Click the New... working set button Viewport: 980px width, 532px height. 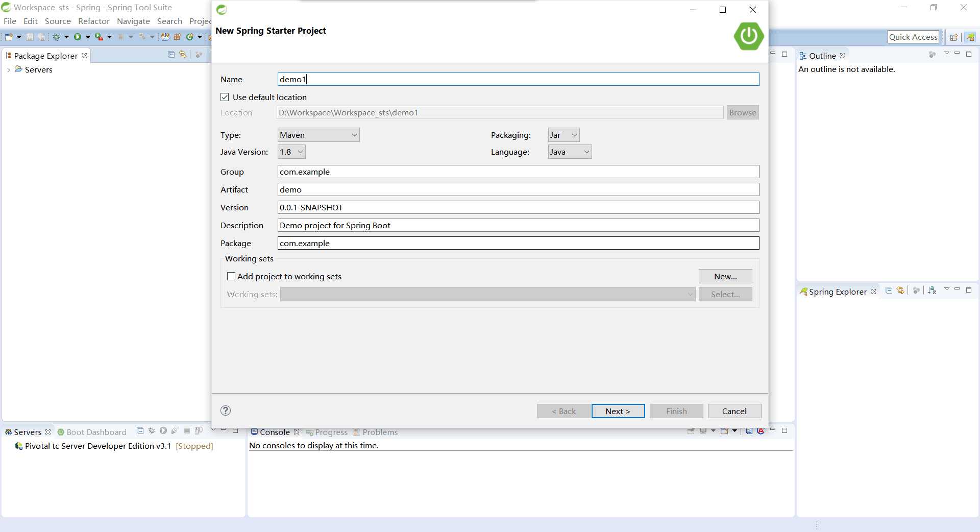click(725, 276)
